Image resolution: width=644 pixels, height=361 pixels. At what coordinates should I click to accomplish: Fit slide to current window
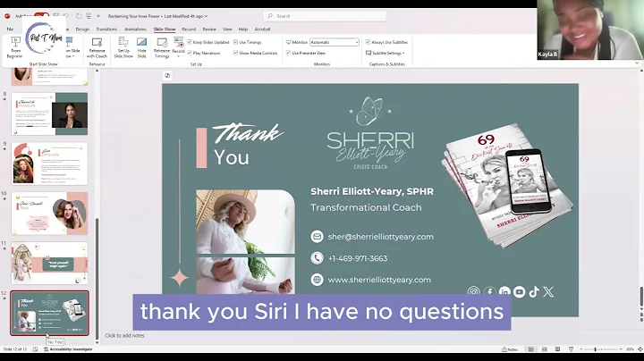pyautogui.click(x=640, y=349)
